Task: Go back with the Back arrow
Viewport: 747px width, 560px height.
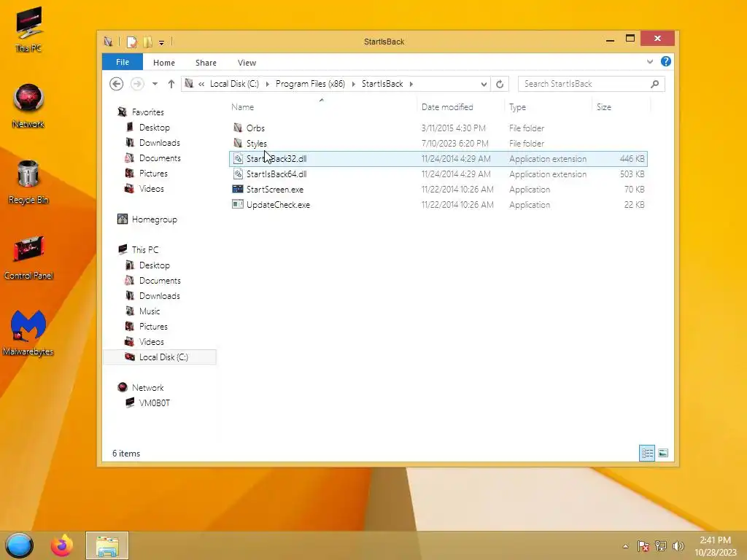Action: click(x=116, y=84)
